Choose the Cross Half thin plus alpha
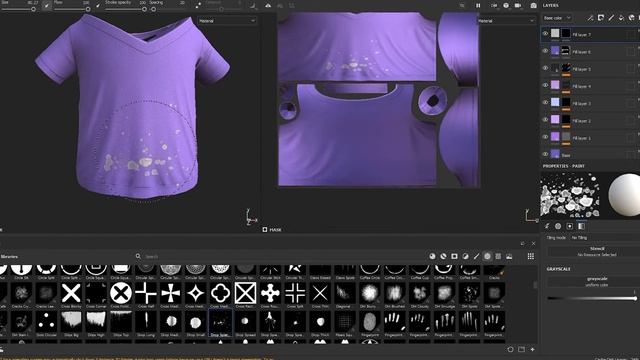The width and height of the screenshot is (640, 360). (x=146, y=293)
